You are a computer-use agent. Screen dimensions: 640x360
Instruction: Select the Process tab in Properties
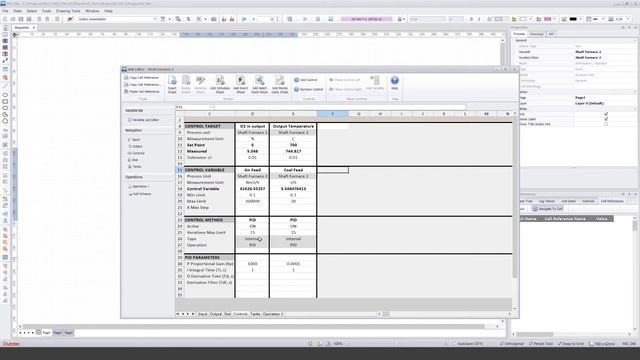pos(519,34)
